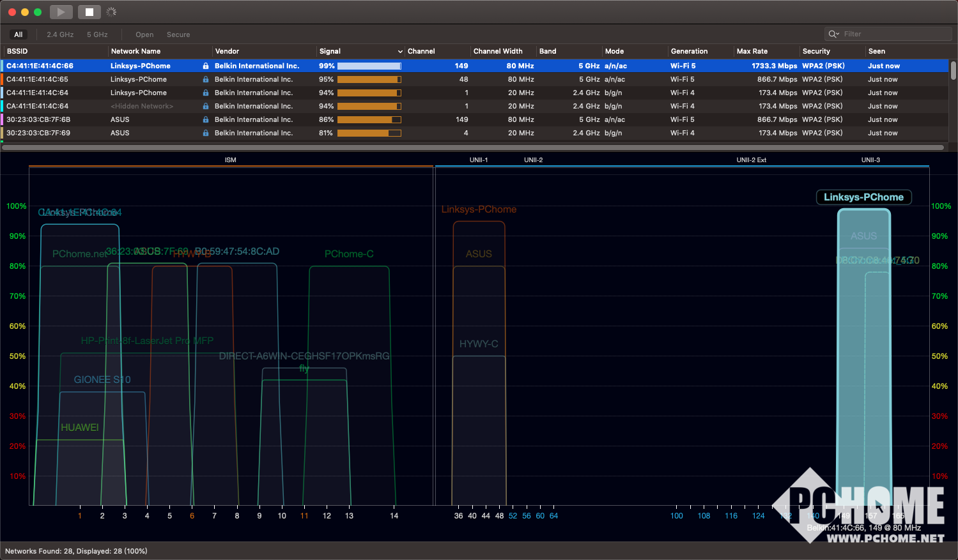Image resolution: width=958 pixels, height=560 pixels.
Task: Click the lock icon of the Hidden Network row
Action: pyautogui.click(x=206, y=106)
